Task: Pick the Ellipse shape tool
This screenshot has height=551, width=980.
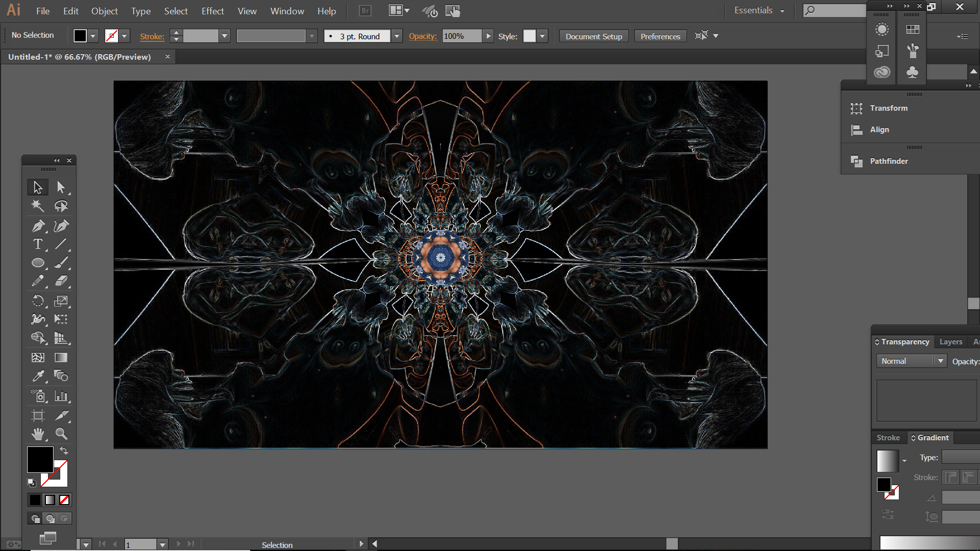Action: point(38,263)
